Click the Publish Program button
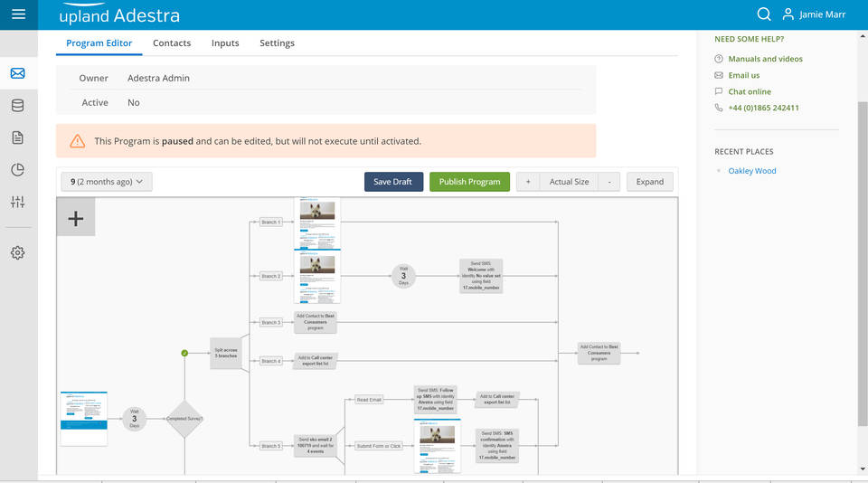Image resolution: width=868 pixels, height=483 pixels. coord(469,182)
